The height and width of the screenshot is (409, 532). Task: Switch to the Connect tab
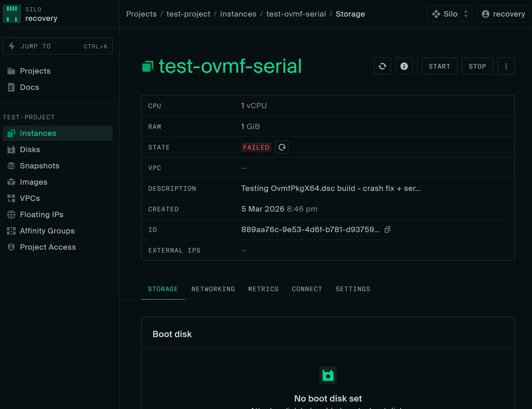307,289
